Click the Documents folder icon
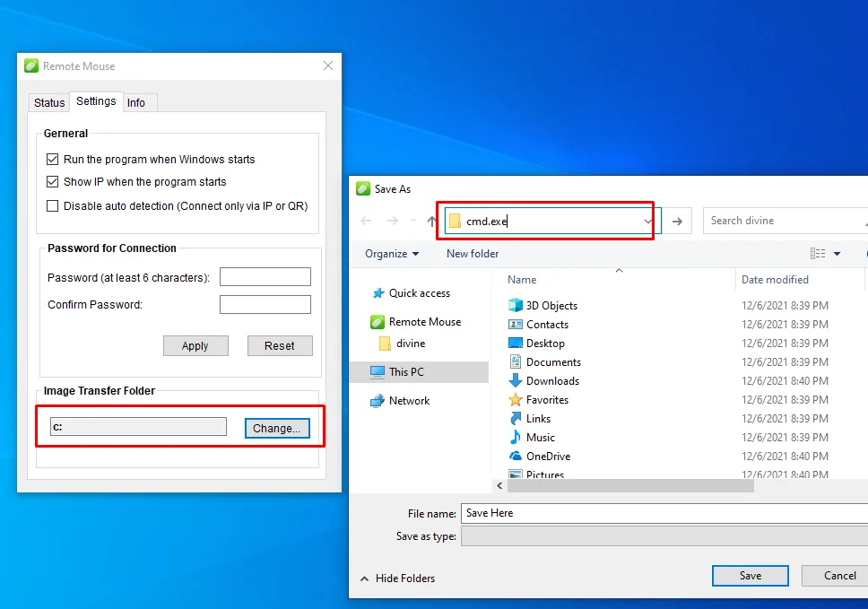868x609 pixels. [x=516, y=362]
